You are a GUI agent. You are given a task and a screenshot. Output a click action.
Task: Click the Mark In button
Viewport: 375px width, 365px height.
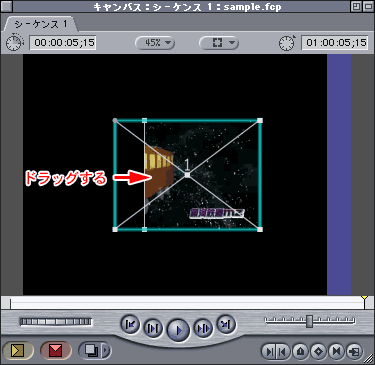[x=269, y=351]
